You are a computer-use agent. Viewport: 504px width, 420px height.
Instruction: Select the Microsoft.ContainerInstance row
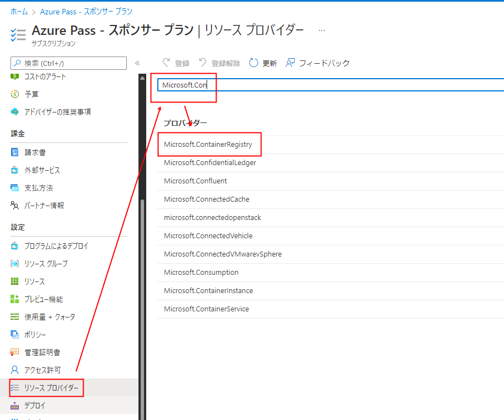[331, 291]
